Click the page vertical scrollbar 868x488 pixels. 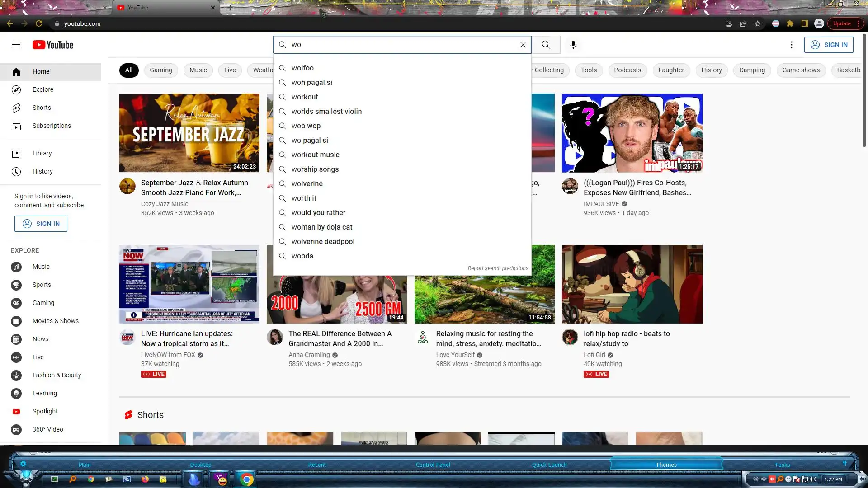[864, 90]
